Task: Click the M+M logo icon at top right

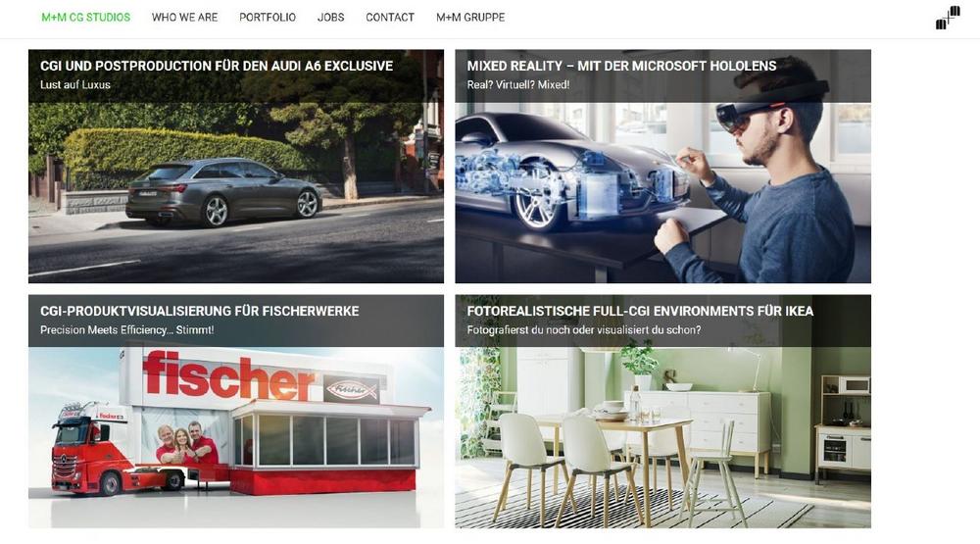Action: (x=948, y=18)
